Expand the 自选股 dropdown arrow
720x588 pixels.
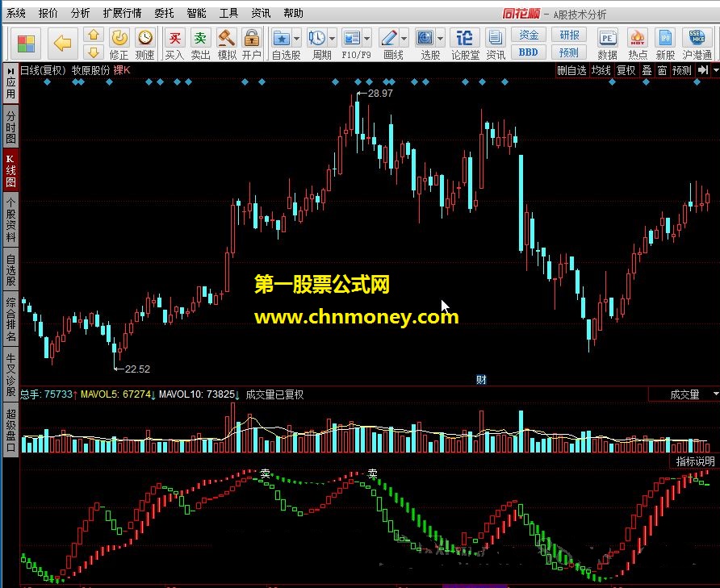tap(296, 39)
